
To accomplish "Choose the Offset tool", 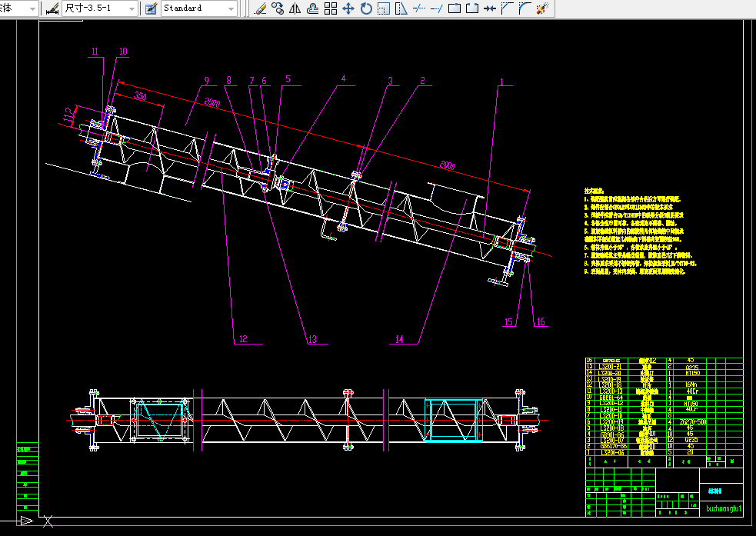I will click(313, 8).
